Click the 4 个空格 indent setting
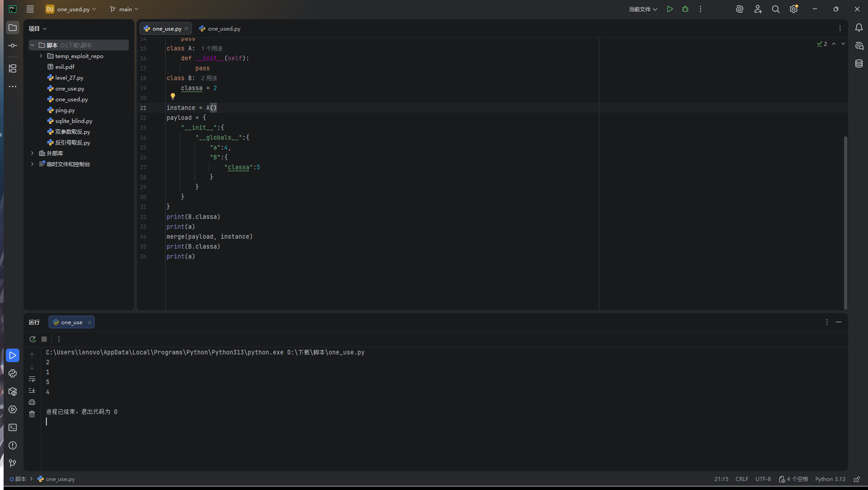This screenshot has width=868, height=490. (x=793, y=479)
